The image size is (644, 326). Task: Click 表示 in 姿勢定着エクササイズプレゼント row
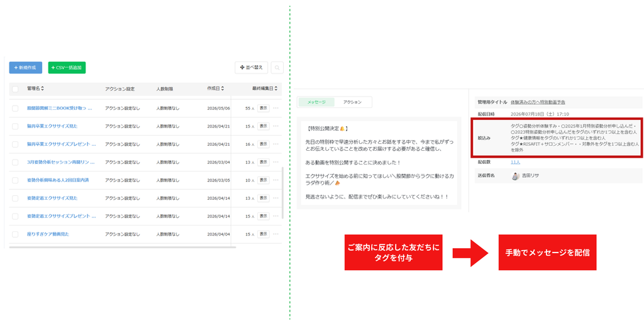tap(264, 216)
